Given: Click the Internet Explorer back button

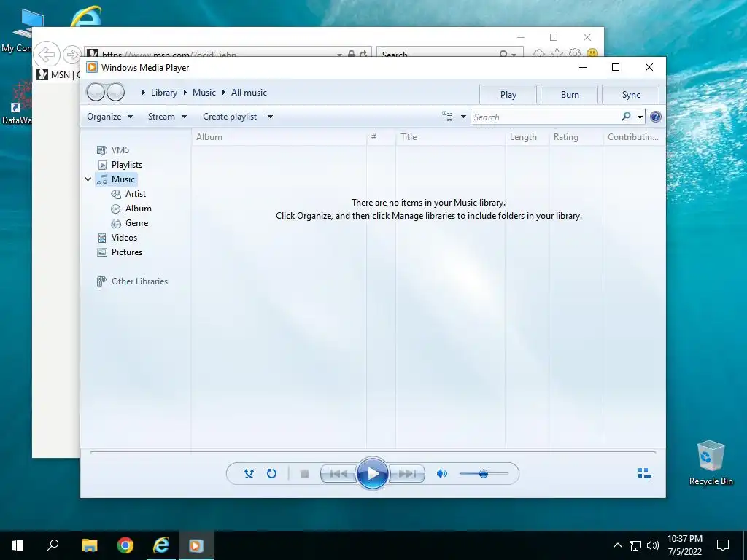Looking at the screenshot, I should click(46, 54).
